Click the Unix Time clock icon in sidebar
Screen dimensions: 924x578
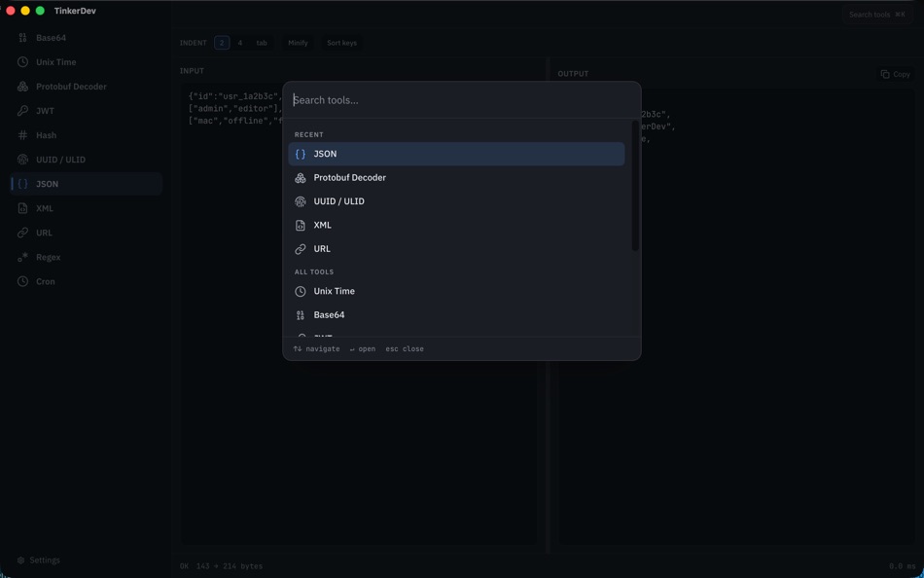22,62
